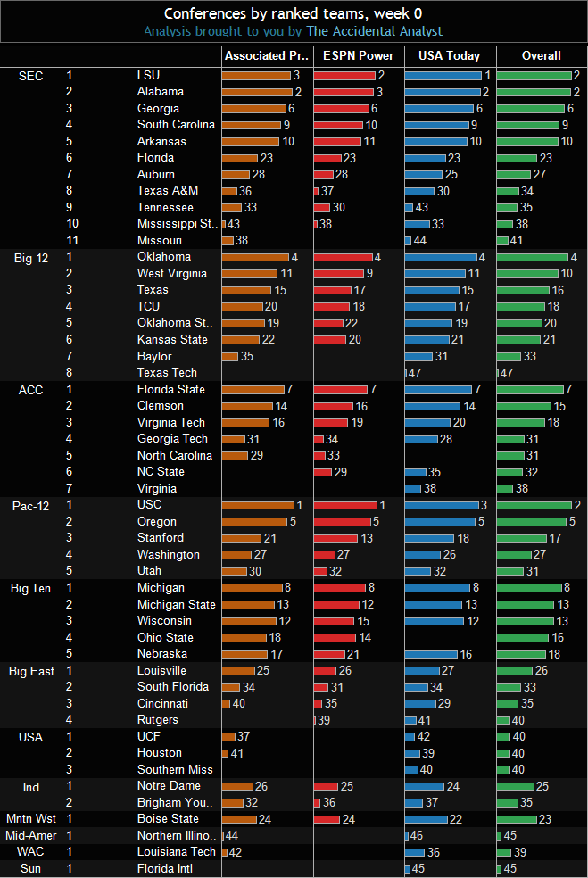Click the USA Today column header
This screenshot has width=588, height=878.
(450, 55)
